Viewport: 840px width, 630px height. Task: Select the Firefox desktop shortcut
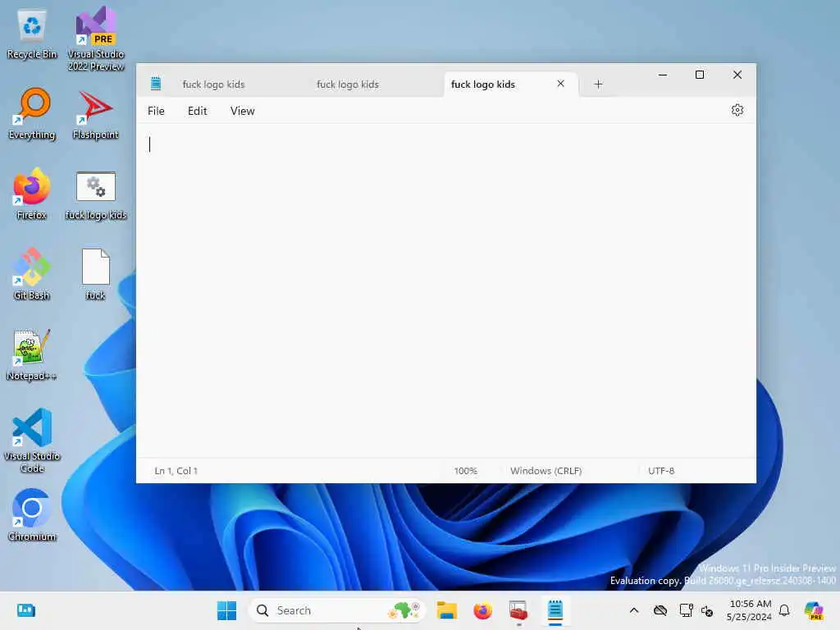(32, 194)
